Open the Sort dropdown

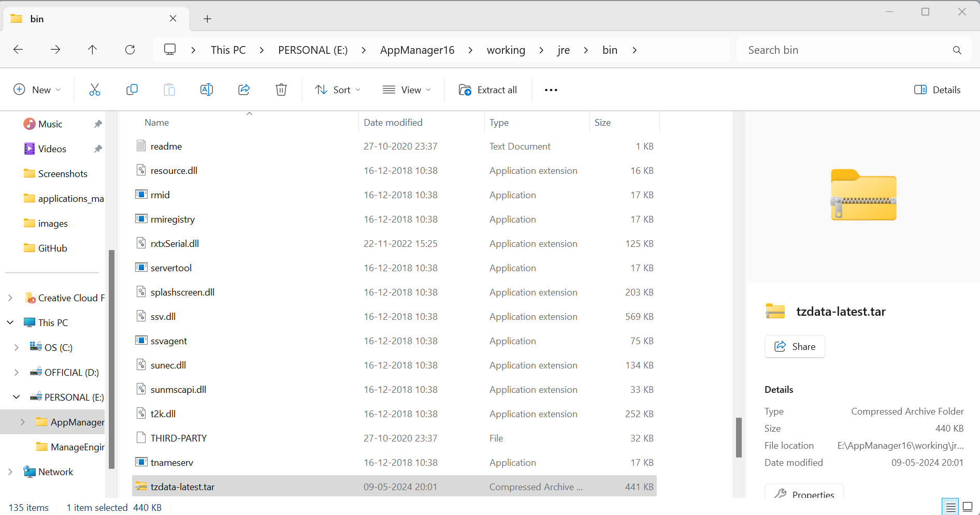338,90
